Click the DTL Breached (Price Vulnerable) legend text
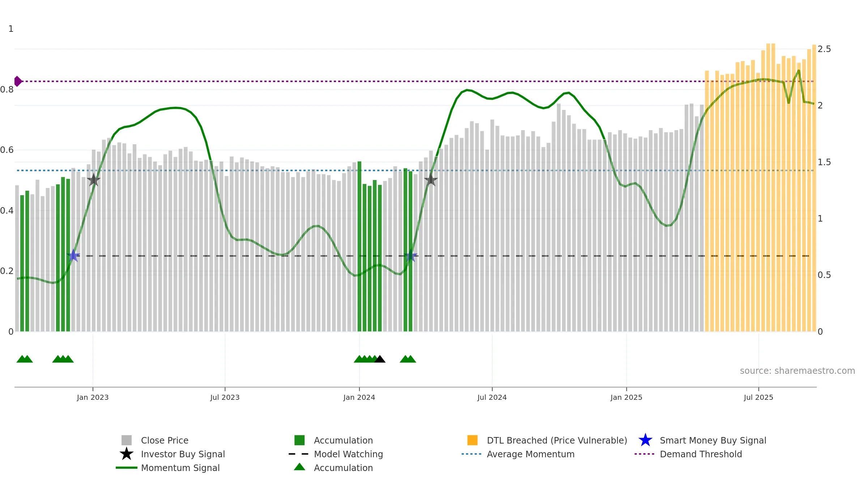This screenshot has height=488, width=868. [557, 440]
